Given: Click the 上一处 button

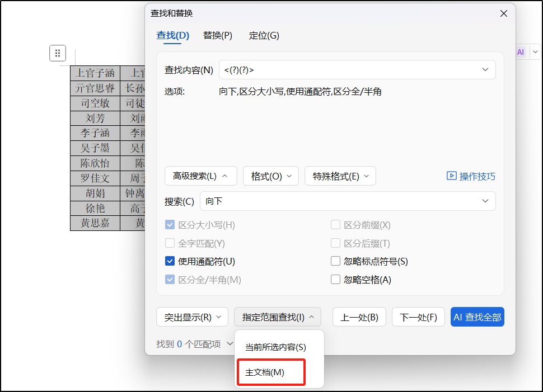Looking at the screenshot, I should [359, 317].
